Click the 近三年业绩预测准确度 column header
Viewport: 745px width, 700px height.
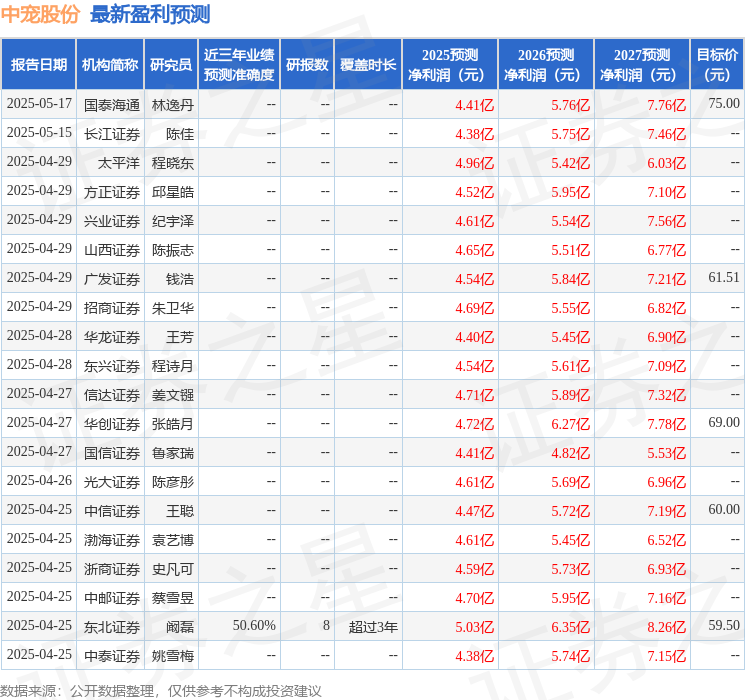[x=239, y=64]
